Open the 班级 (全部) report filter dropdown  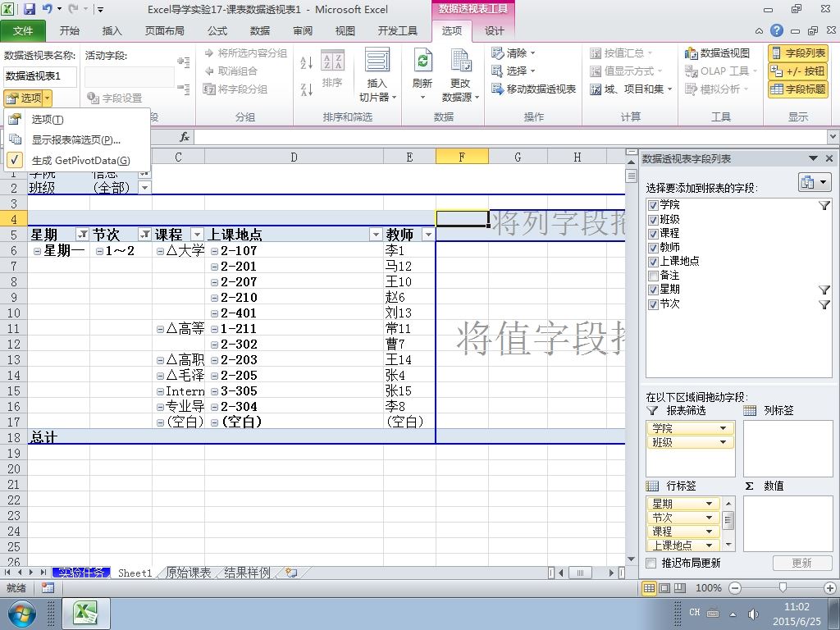(144, 188)
